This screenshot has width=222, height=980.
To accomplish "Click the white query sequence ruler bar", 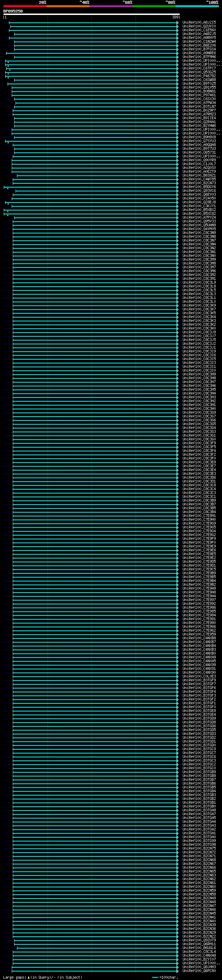I will click(x=92, y=14).
